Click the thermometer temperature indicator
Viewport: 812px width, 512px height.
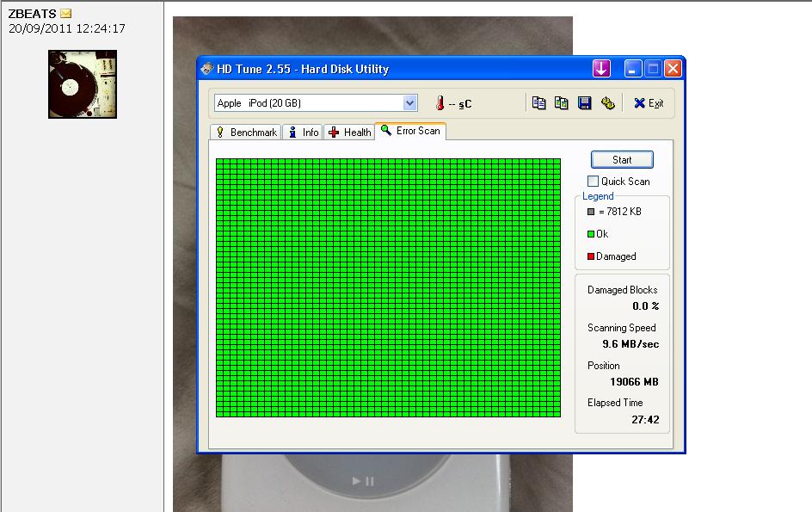tap(440, 103)
